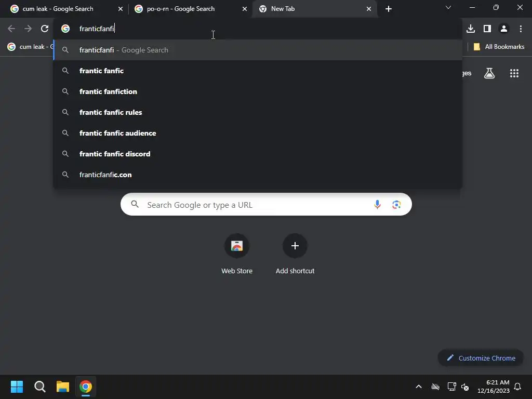The image size is (532, 399).
Task: Open the Web Store shortcut
Action: pos(237,254)
